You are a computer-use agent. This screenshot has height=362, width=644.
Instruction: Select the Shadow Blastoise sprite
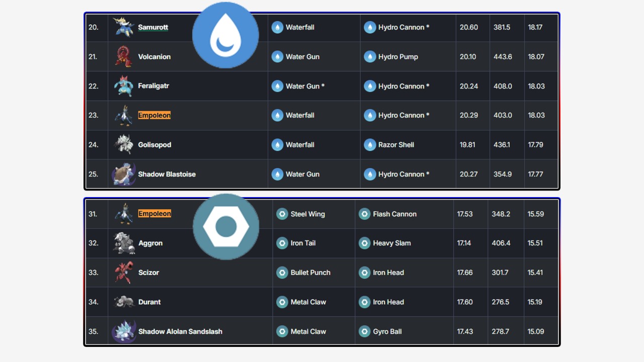pyautogui.click(x=123, y=174)
